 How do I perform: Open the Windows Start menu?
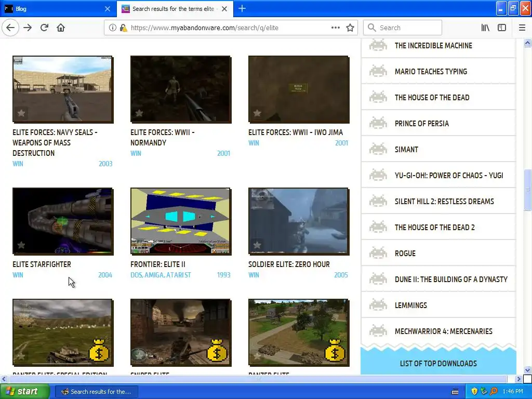[x=24, y=392]
